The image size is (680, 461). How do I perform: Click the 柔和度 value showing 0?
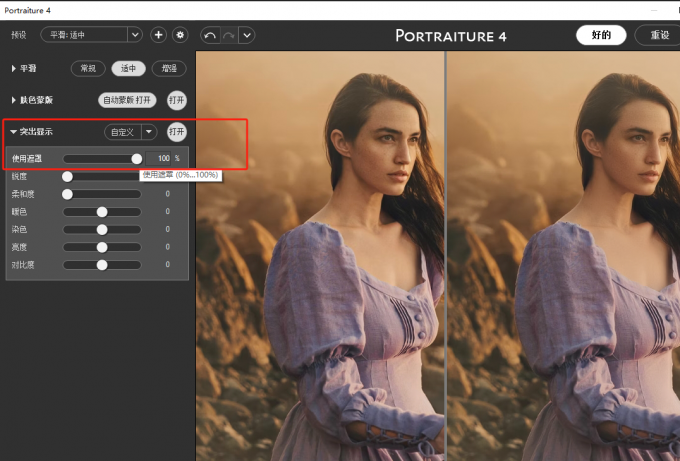167,194
